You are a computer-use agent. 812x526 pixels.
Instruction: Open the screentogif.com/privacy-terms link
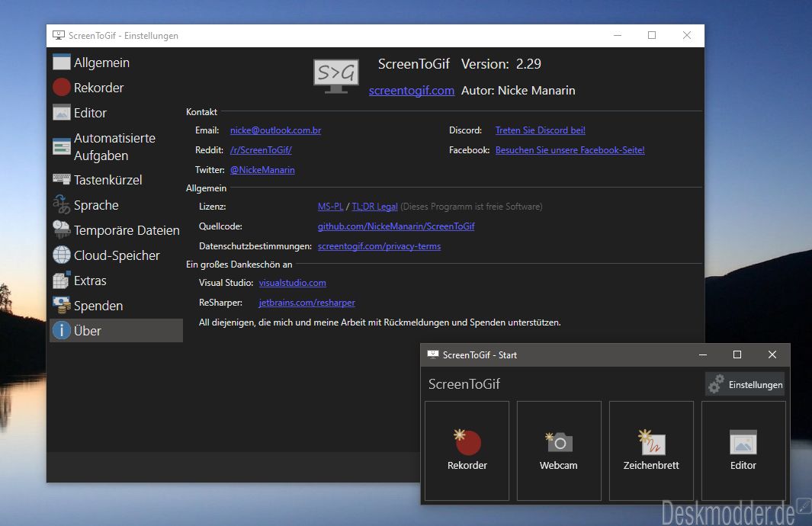coord(379,246)
